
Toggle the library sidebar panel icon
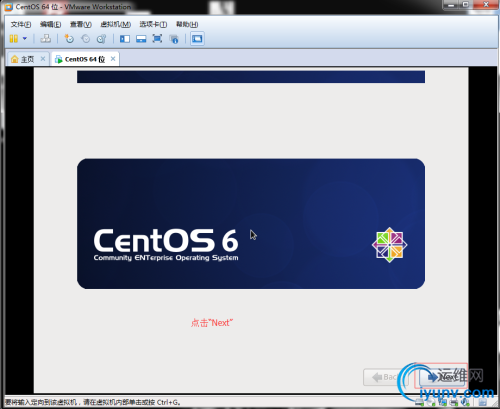pos(125,39)
